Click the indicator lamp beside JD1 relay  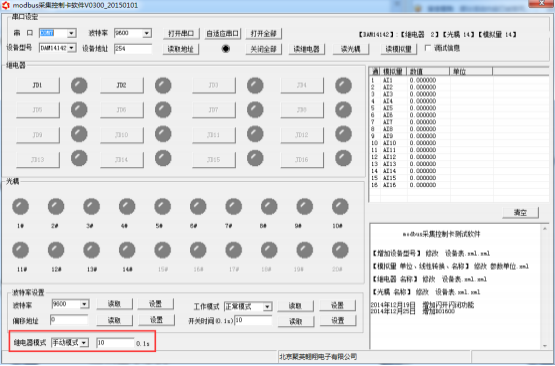[79, 85]
